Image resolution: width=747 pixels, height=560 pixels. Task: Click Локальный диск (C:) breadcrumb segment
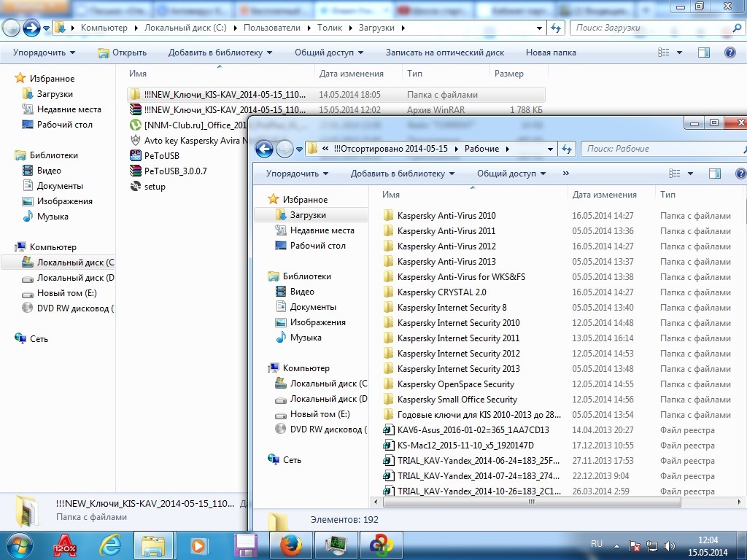coord(185,28)
